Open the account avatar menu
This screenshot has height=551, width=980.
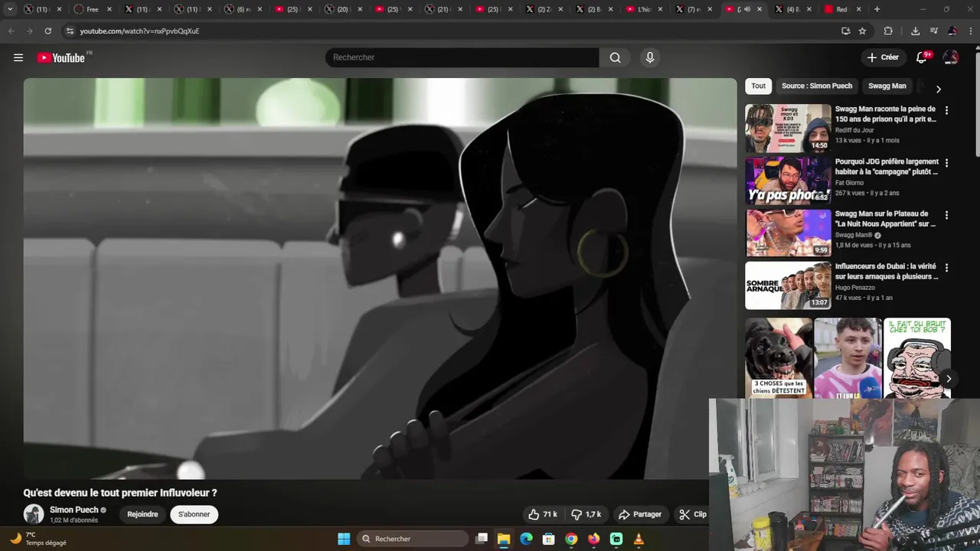(951, 57)
